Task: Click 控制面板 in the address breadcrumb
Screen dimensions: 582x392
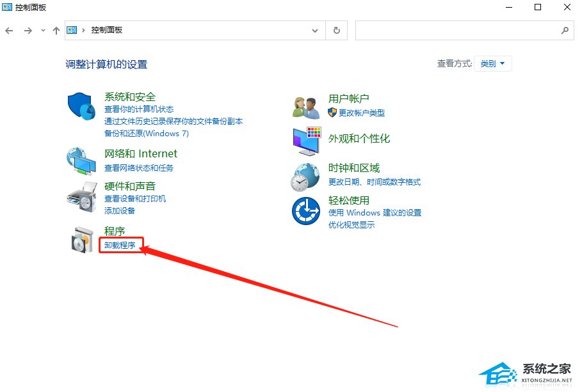Action: click(x=107, y=30)
